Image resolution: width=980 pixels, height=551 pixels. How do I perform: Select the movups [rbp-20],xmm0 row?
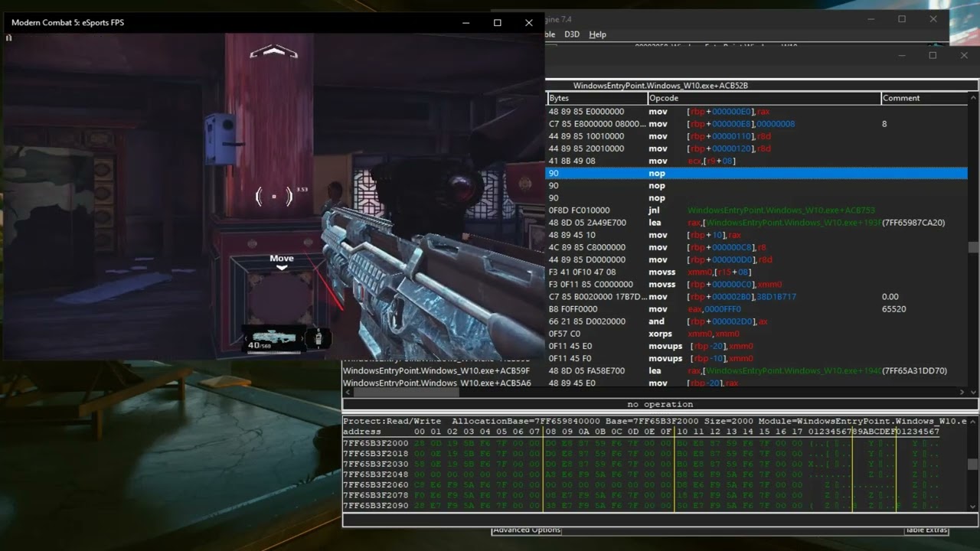point(756,346)
